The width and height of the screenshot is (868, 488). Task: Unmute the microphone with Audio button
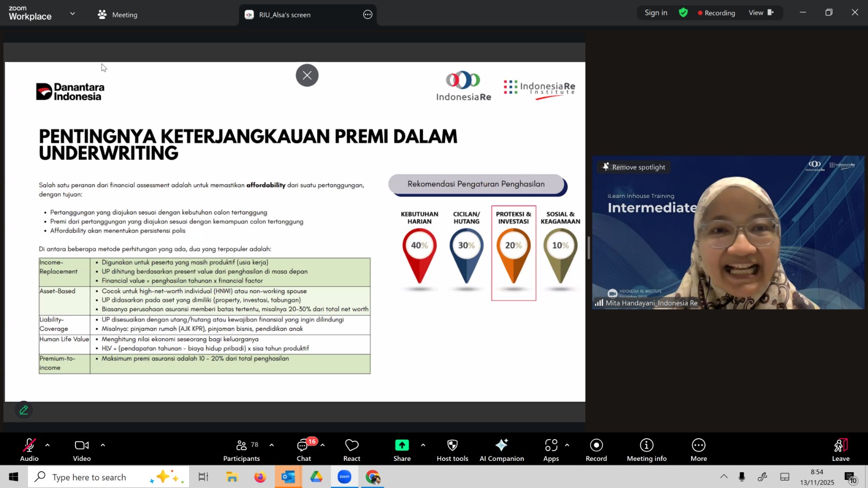[x=29, y=450]
